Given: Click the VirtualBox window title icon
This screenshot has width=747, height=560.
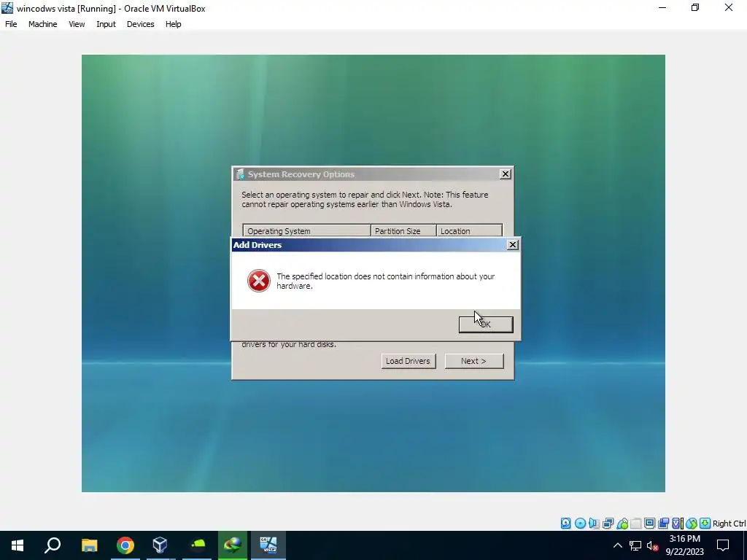Looking at the screenshot, I should tap(7, 8).
